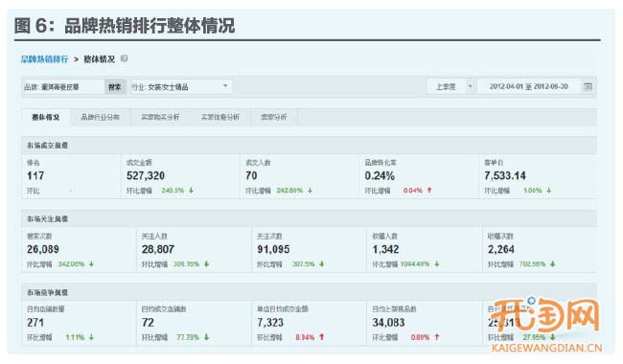Viewport: 623px width, 364px height.
Task: Click the green down arrow beside 1.06%
Action: (548, 191)
